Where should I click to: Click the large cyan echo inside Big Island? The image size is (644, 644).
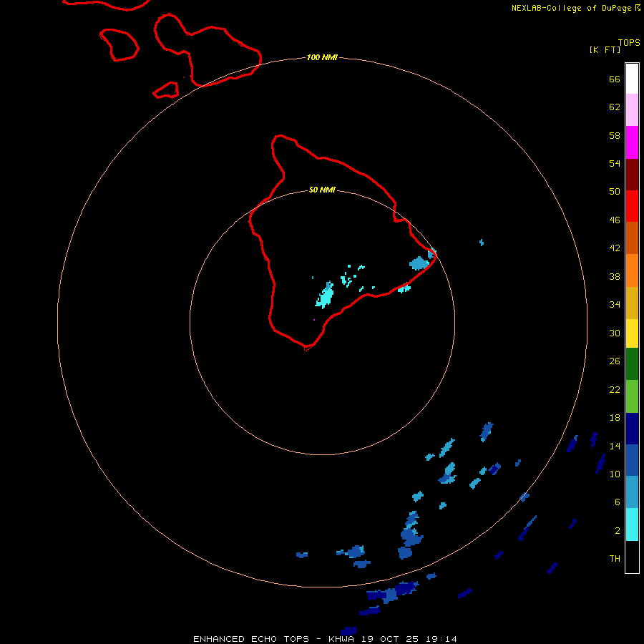[325, 296]
